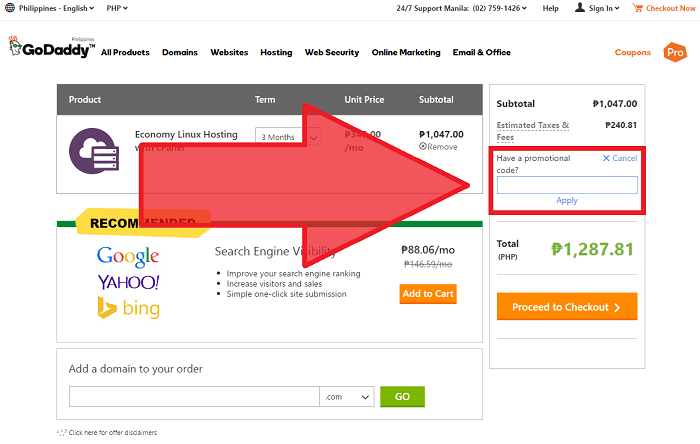
Task: Click the GoDaddy logo
Action: [x=51, y=47]
